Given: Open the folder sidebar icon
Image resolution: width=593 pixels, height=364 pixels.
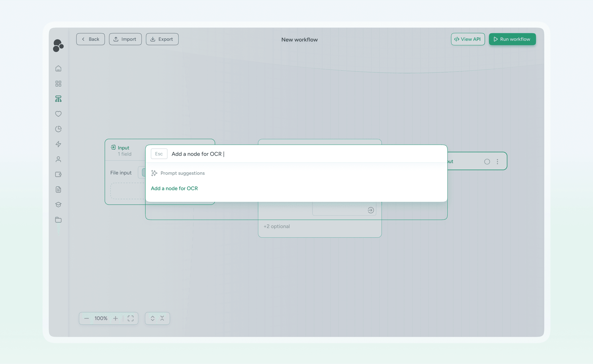Looking at the screenshot, I should (58, 220).
